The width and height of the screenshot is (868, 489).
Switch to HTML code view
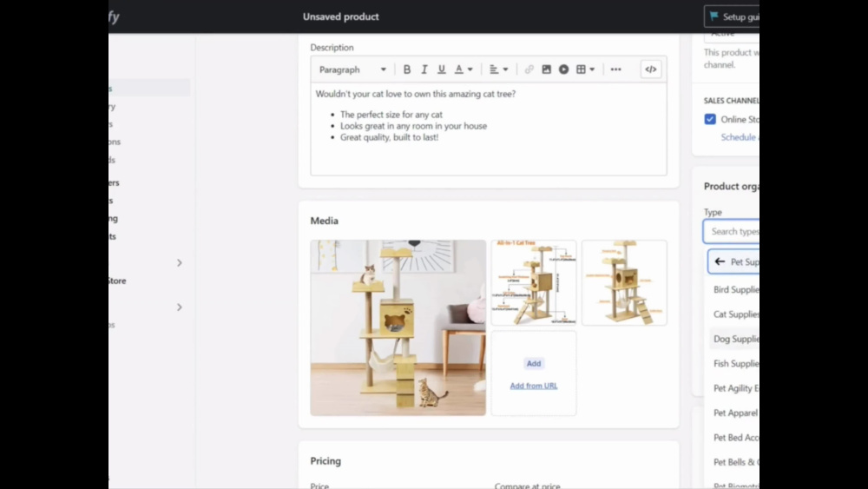[x=651, y=69]
